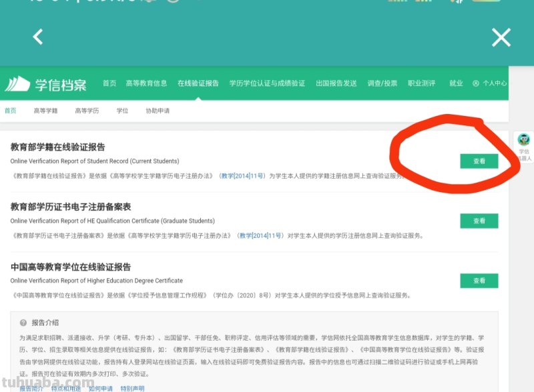
Task: Open 职业测评 menu item
Action: pyautogui.click(x=422, y=83)
